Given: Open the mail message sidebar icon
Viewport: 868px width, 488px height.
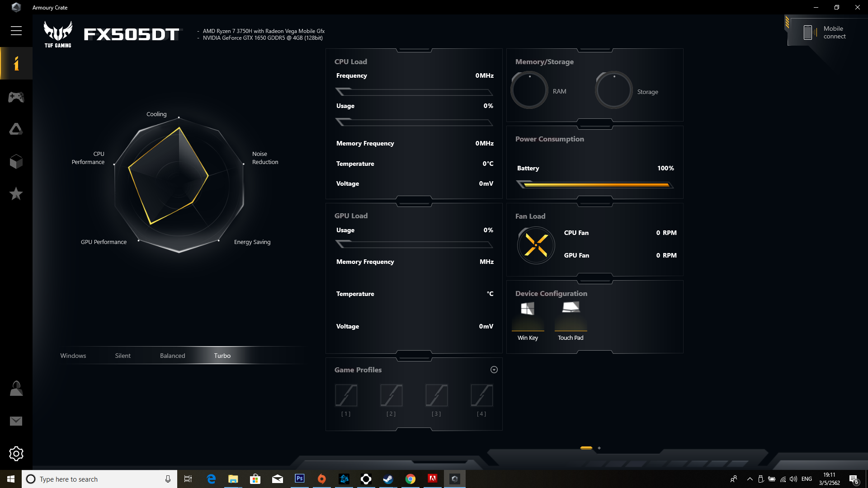Looking at the screenshot, I should (16, 421).
